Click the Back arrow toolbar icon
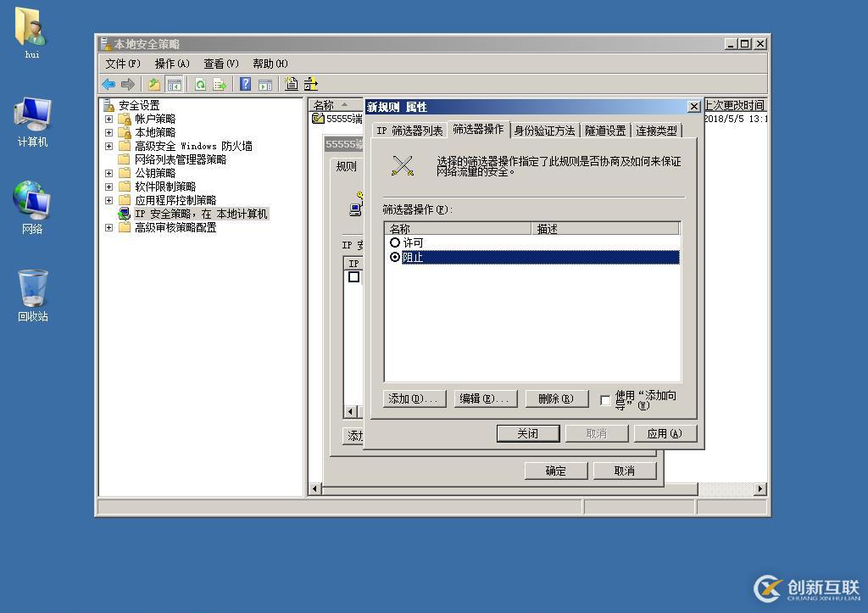 [x=108, y=84]
